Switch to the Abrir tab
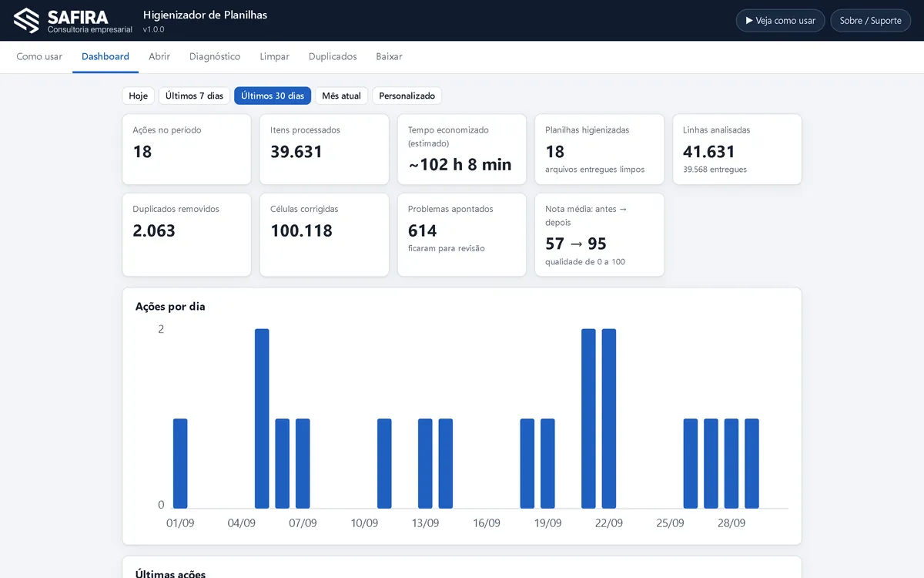This screenshot has width=924, height=578. pyautogui.click(x=159, y=56)
